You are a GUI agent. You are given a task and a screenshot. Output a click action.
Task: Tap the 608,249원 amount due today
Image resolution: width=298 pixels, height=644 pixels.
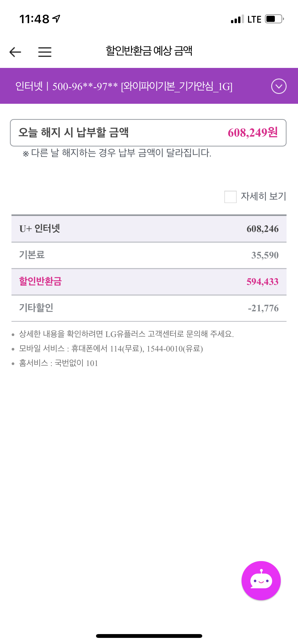(252, 133)
